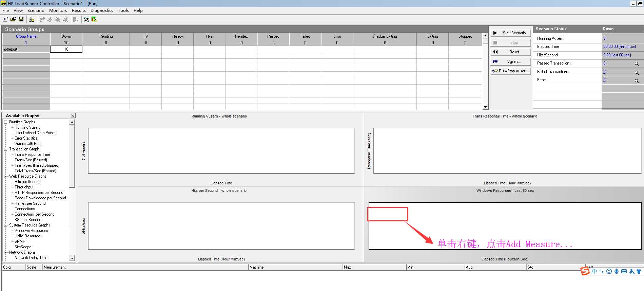The width and height of the screenshot is (644, 291).
Task: Click magnifier beside Passed Transactions
Action: click(x=637, y=64)
